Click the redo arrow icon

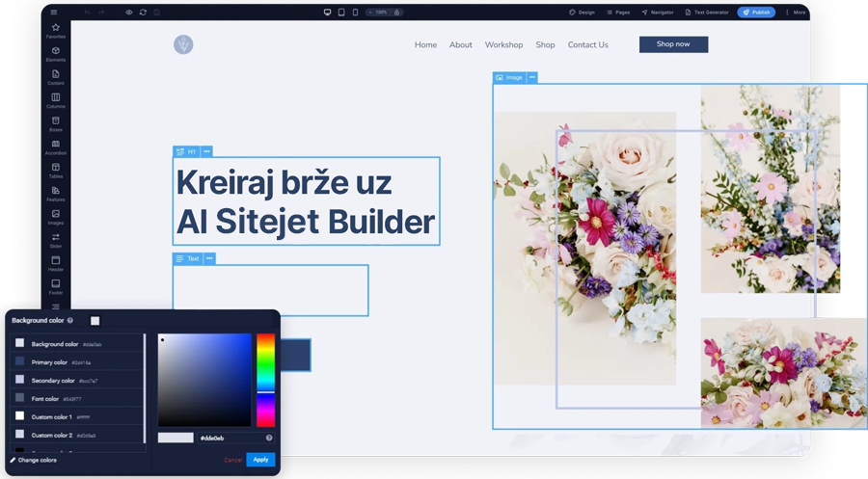101,13
